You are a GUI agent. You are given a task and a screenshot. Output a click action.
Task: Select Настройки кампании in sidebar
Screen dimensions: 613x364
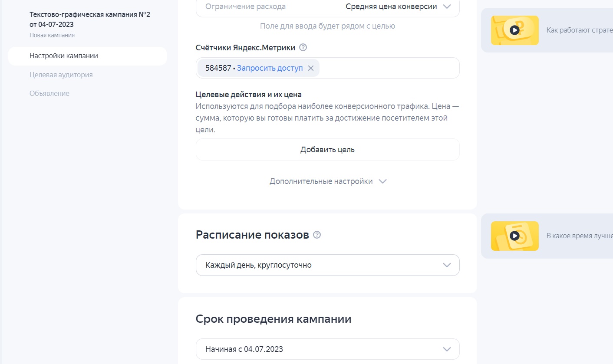pos(87,56)
